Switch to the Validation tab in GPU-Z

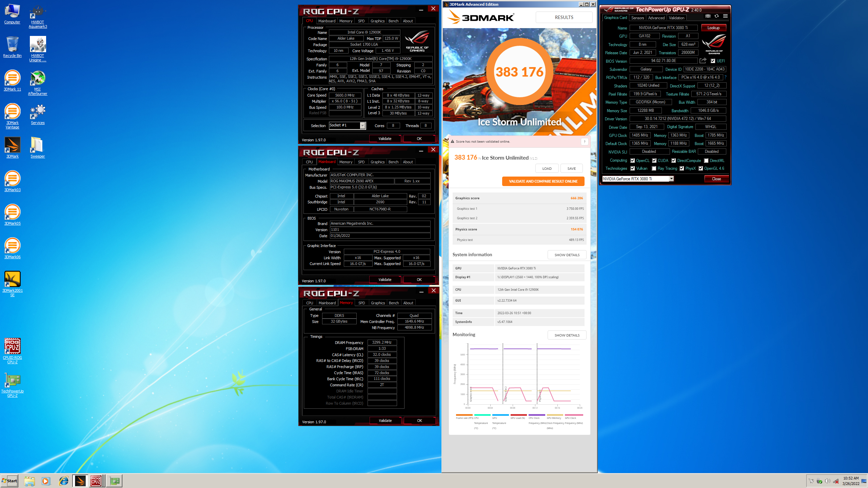(x=676, y=18)
